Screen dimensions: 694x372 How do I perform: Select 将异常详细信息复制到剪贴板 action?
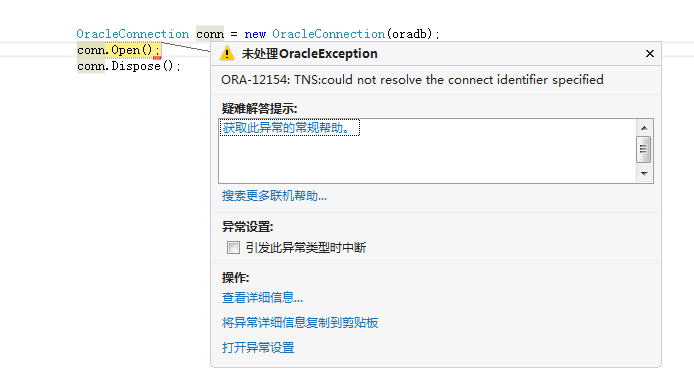[x=300, y=322]
